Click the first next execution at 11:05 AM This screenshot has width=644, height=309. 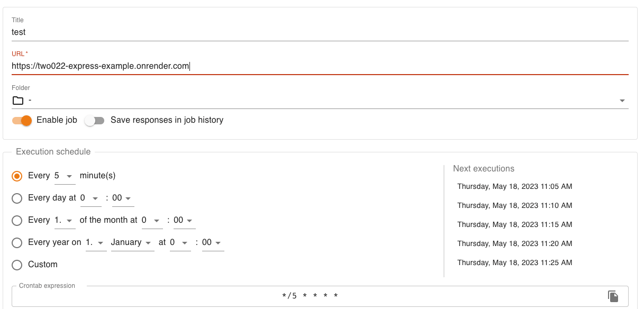(514, 187)
